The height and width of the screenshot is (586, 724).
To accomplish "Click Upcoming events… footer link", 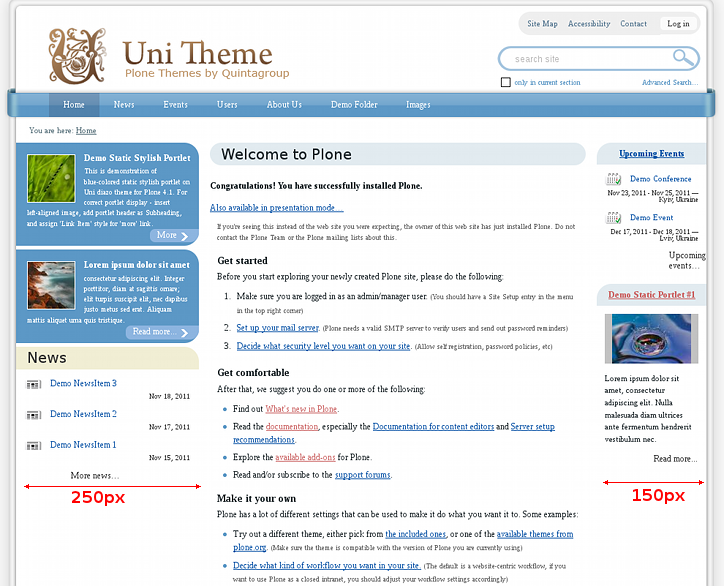I will click(x=687, y=260).
